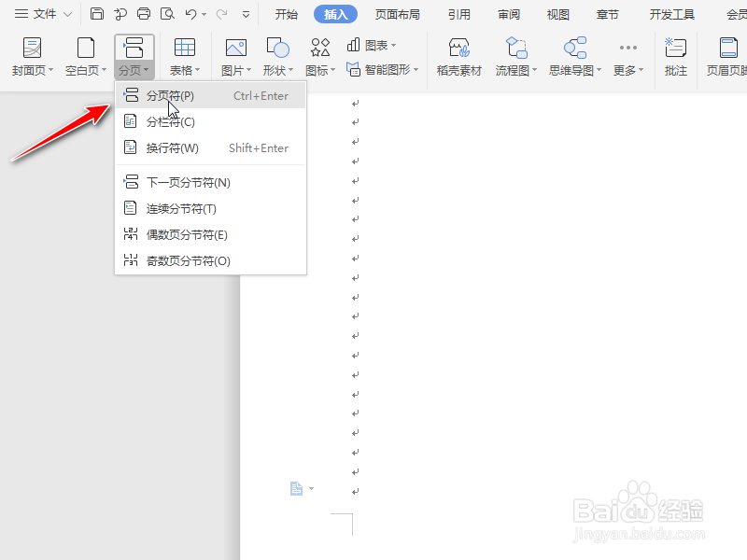Expand the 空白页 dropdown arrow

pos(104,70)
